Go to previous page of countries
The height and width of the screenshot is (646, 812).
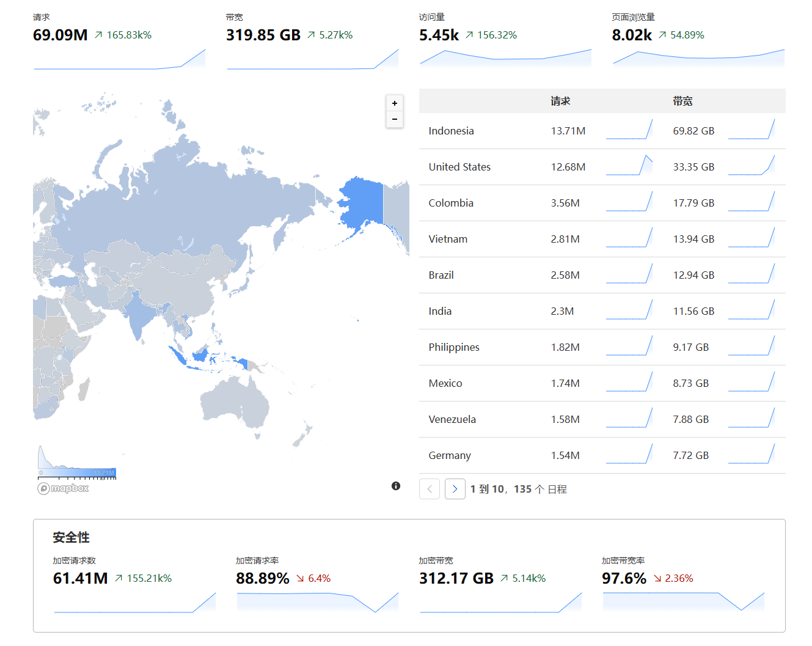click(x=430, y=489)
